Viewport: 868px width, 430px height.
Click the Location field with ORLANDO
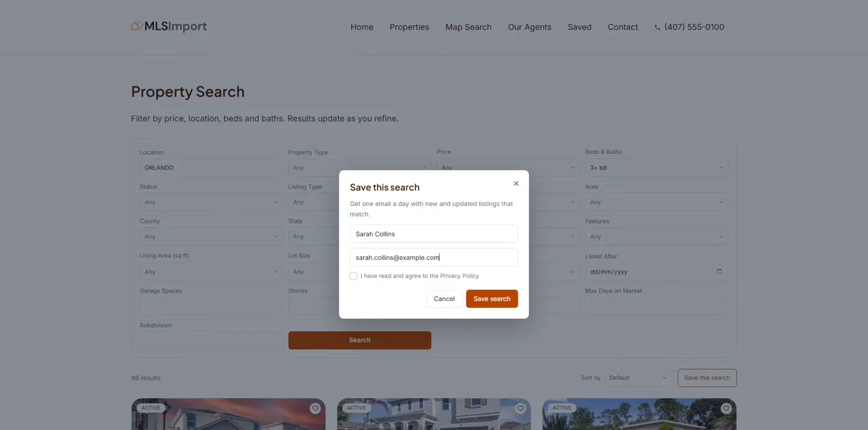click(x=211, y=168)
